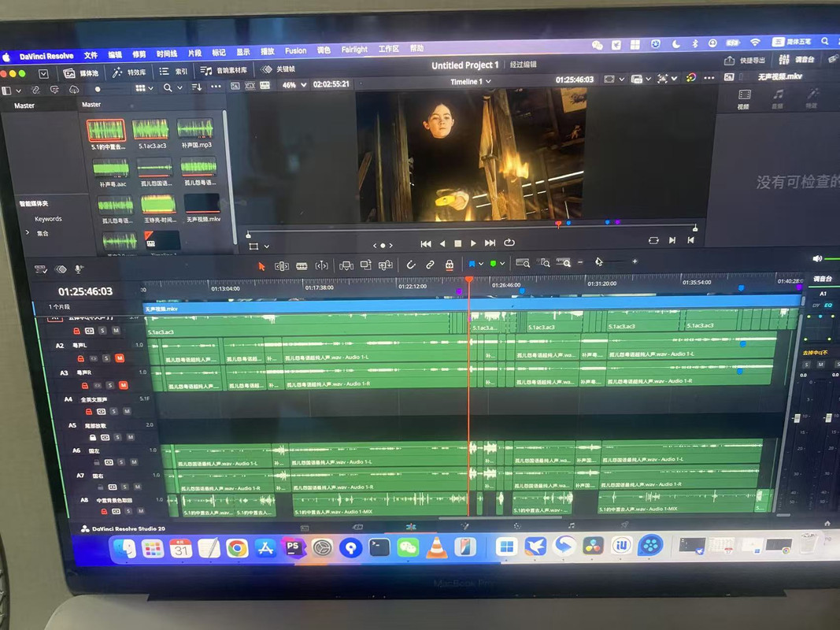Open the flag color dropdown arrow
The width and height of the screenshot is (840, 630).
[x=481, y=264]
